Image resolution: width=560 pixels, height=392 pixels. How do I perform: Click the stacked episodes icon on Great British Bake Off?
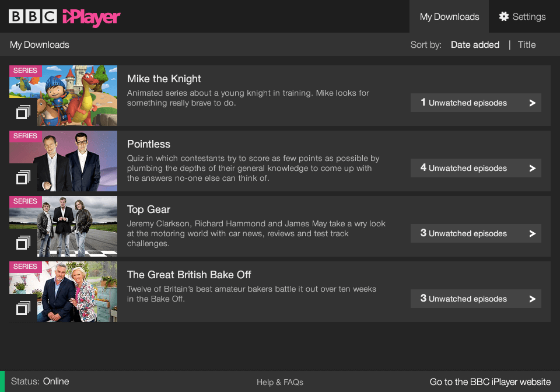[23, 308]
